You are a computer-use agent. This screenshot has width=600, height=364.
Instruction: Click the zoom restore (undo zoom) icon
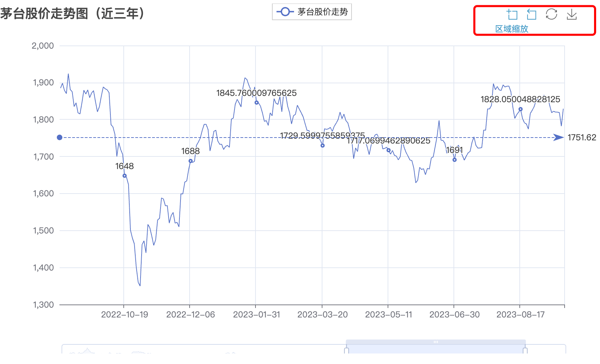[532, 14]
